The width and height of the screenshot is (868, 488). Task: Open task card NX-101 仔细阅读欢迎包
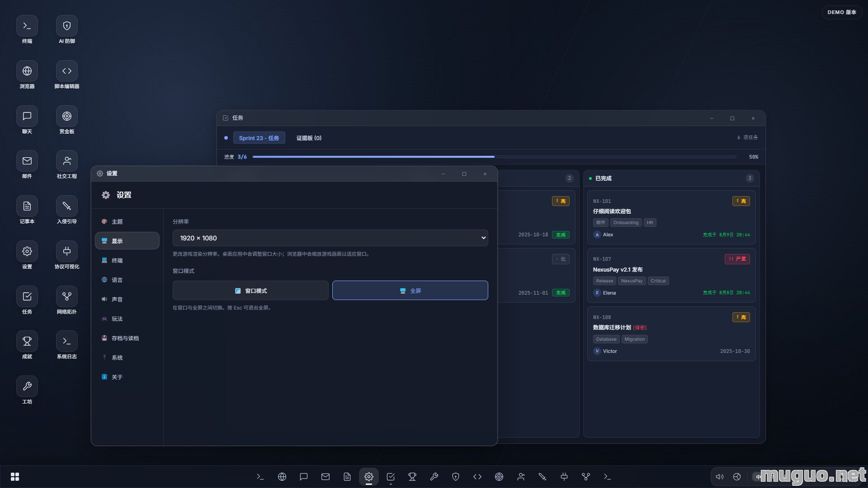click(671, 217)
